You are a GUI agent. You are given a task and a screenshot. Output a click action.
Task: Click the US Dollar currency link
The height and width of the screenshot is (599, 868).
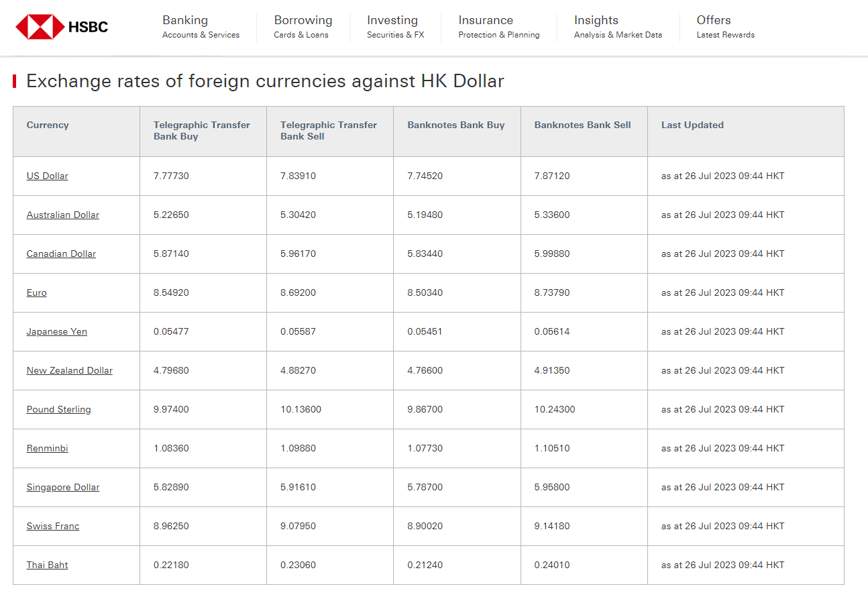pos(48,176)
